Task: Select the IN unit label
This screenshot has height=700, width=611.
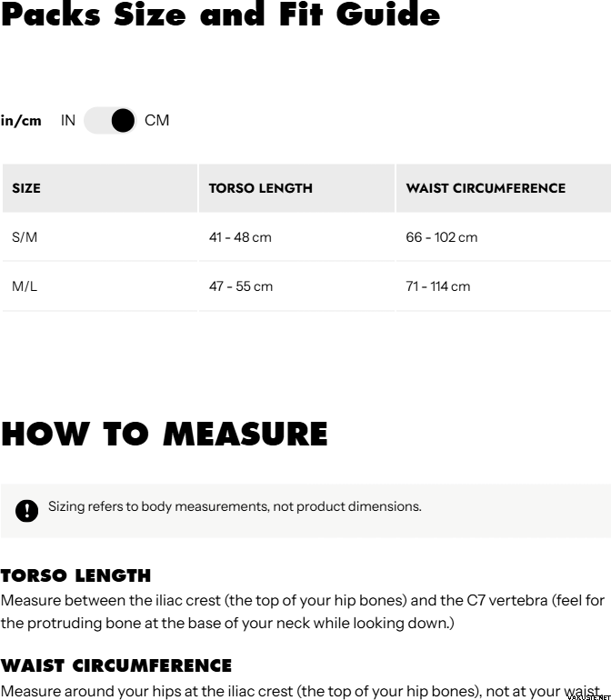Action: click(x=68, y=121)
